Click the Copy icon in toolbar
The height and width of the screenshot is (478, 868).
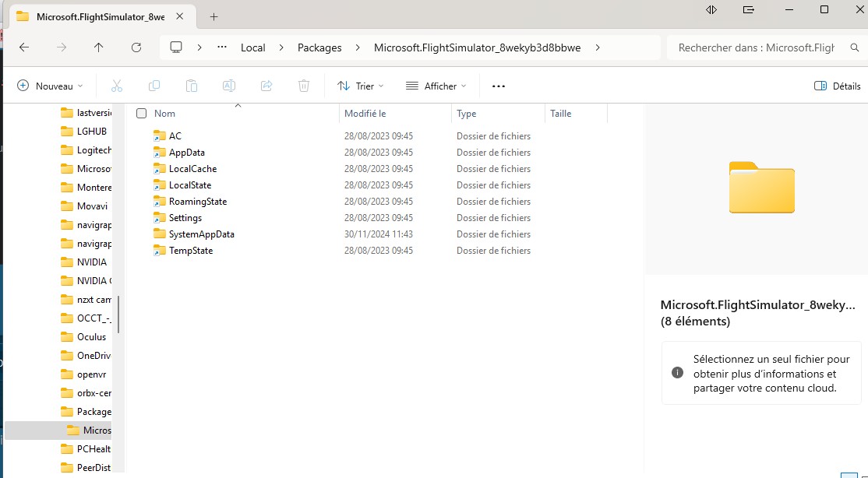click(154, 86)
